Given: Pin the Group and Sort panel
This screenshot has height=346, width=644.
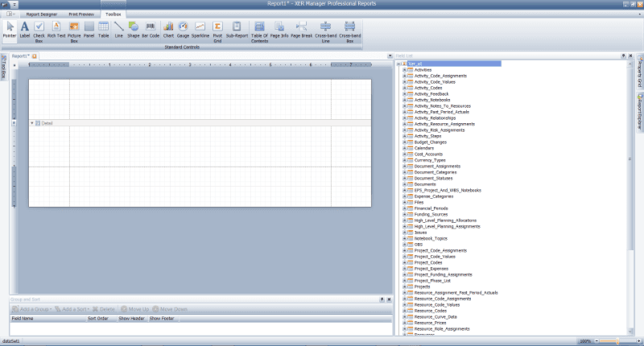Looking at the screenshot, I should click(382, 299).
